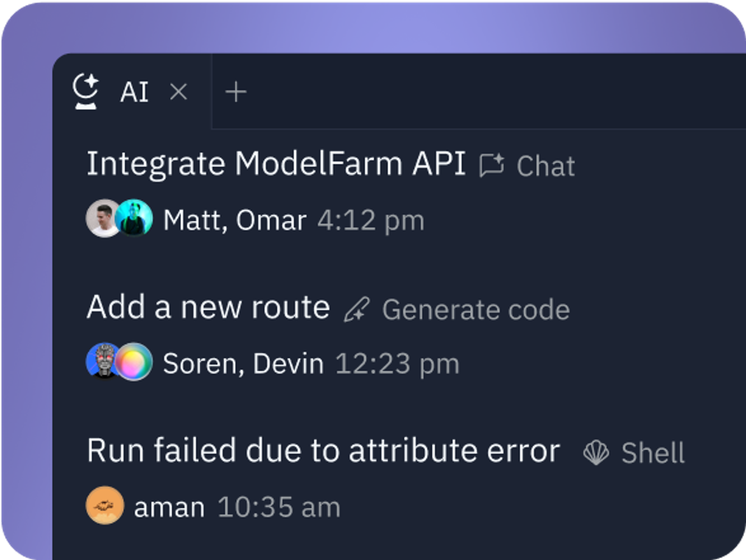Image resolution: width=746 pixels, height=560 pixels.
Task: Close the AI tab
Action: click(x=179, y=92)
